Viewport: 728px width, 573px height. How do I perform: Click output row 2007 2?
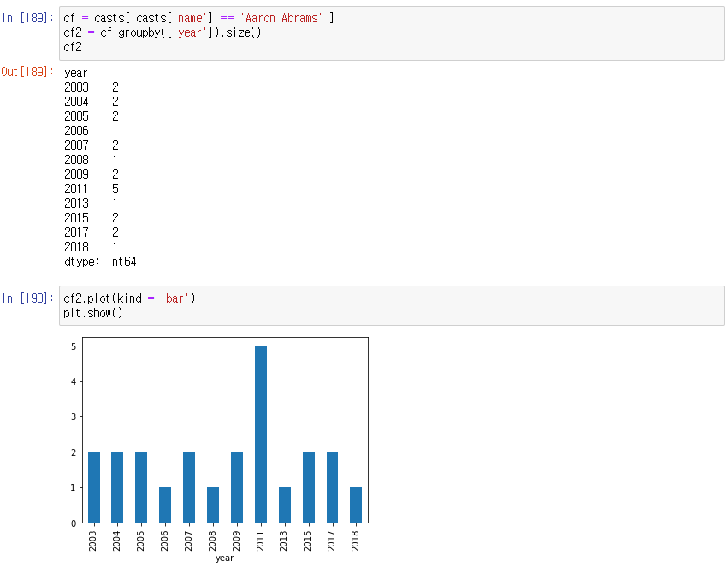(x=92, y=145)
